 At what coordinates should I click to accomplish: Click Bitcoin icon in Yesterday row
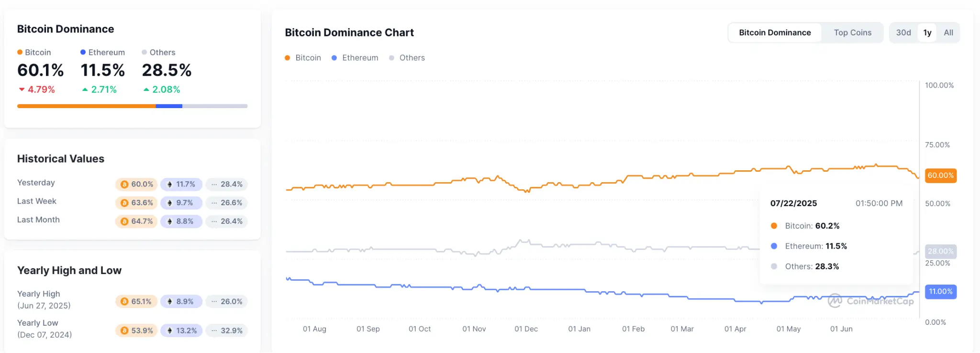point(124,185)
